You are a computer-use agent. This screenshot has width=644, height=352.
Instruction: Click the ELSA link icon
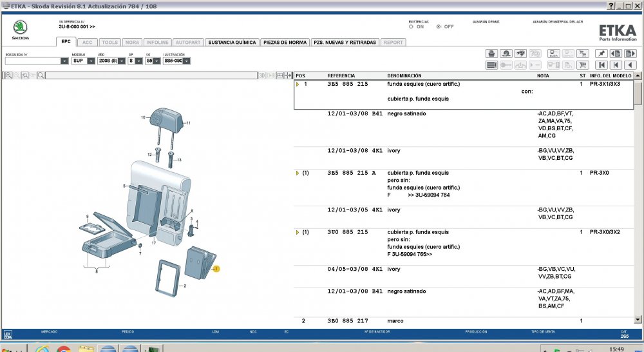pyautogui.click(x=554, y=54)
